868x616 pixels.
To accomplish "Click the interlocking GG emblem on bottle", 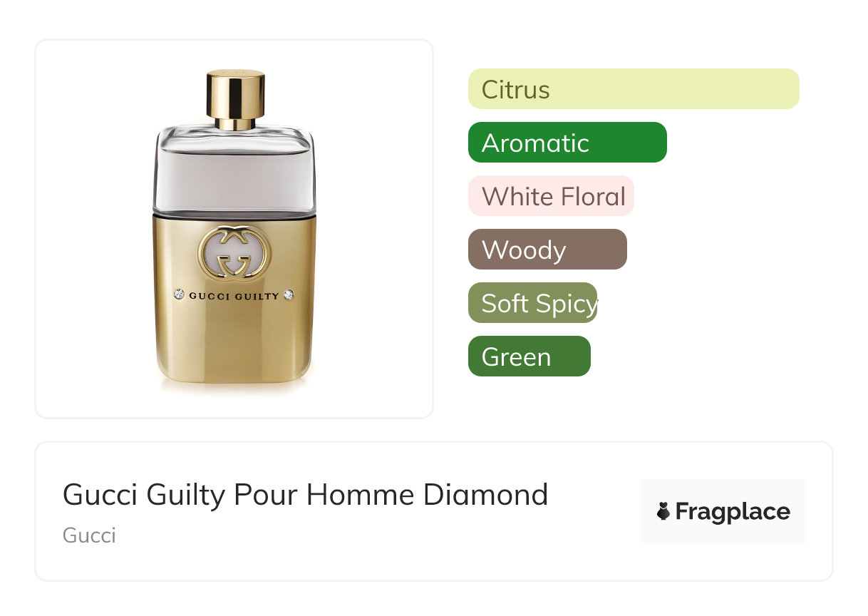I will pos(234,252).
